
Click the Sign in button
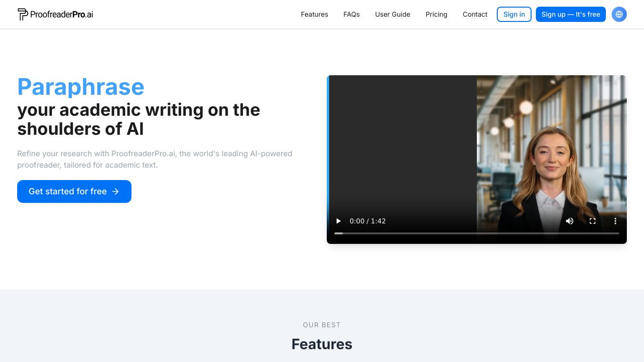(x=514, y=14)
